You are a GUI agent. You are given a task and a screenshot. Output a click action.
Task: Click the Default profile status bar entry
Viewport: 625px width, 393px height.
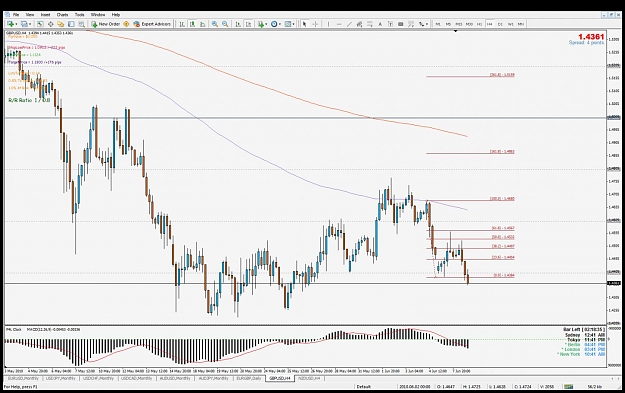[364, 387]
